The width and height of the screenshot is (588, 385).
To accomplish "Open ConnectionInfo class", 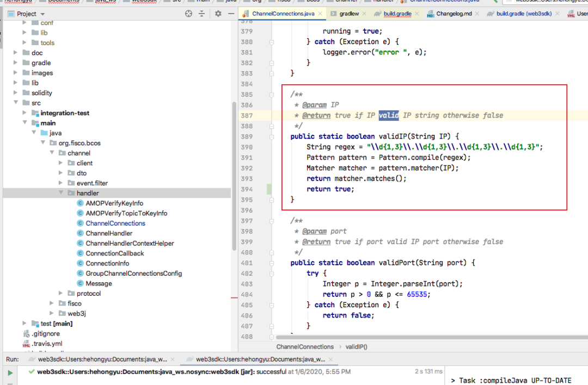I will 107,263.
